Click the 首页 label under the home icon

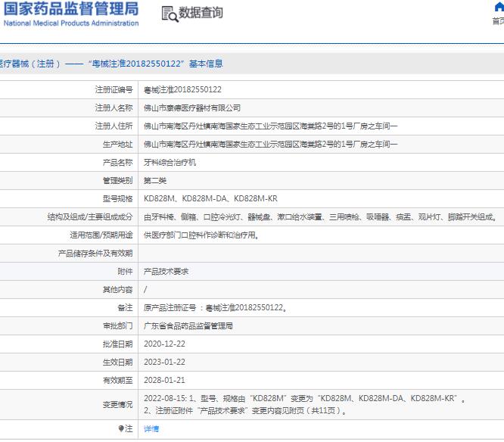(498, 21)
